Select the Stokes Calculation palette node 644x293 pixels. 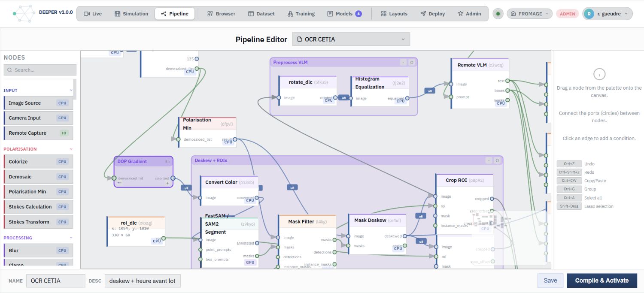coord(38,207)
